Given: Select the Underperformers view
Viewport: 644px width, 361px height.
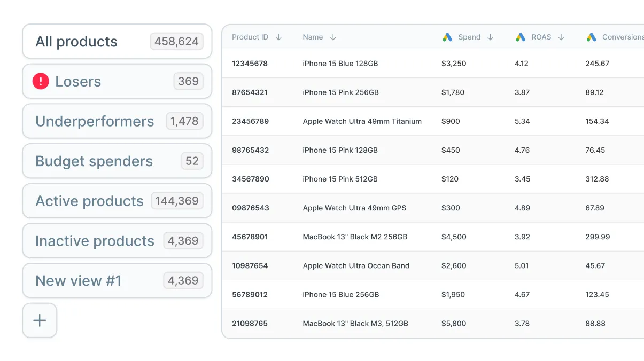Looking at the screenshot, I should [117, 121].
